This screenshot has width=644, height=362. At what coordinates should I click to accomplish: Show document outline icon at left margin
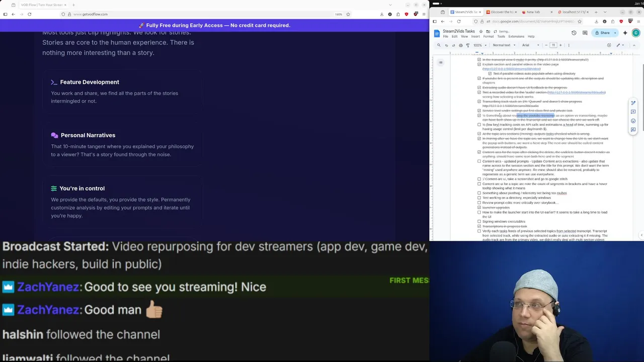click(441, 62)
